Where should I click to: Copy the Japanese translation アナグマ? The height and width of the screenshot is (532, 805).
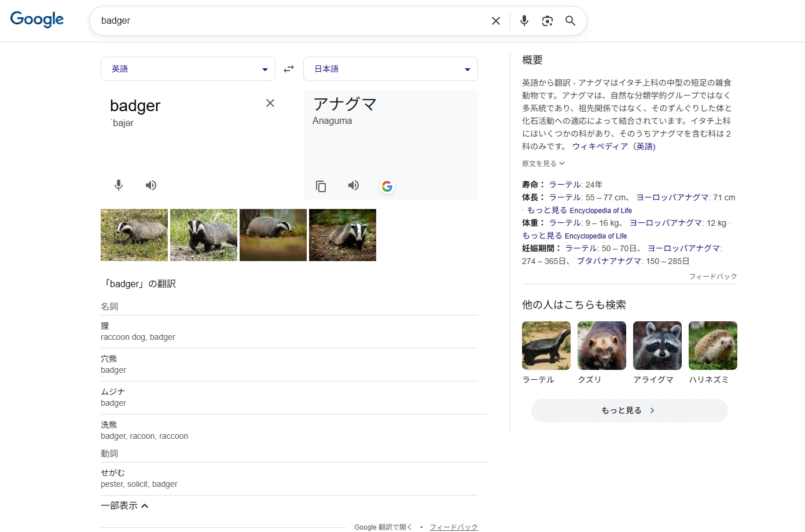point(321,186)
